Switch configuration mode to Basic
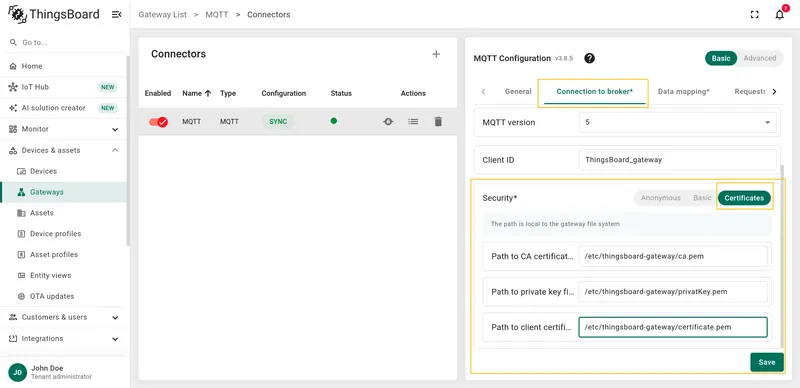The height and width of the screenshot is (388, 800). click(721, 58)
